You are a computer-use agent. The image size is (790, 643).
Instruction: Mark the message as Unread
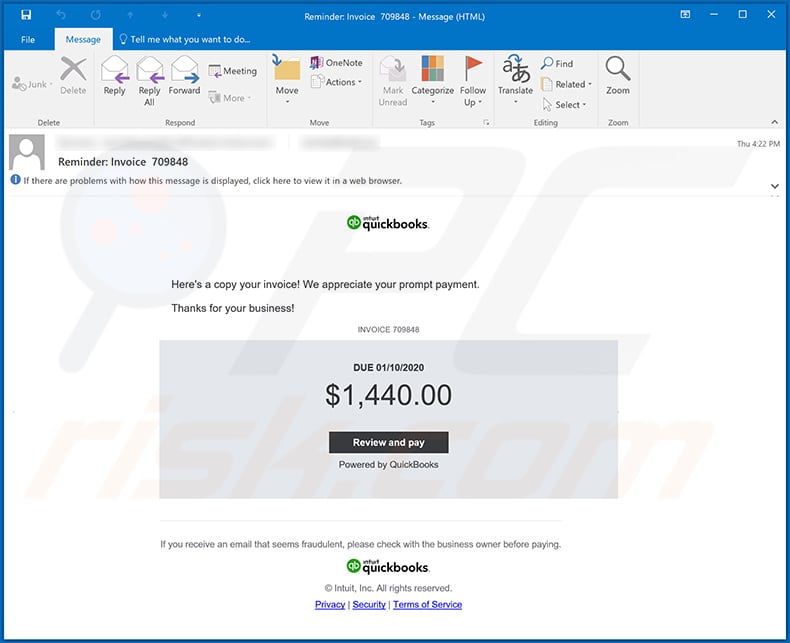click(392, 82)
